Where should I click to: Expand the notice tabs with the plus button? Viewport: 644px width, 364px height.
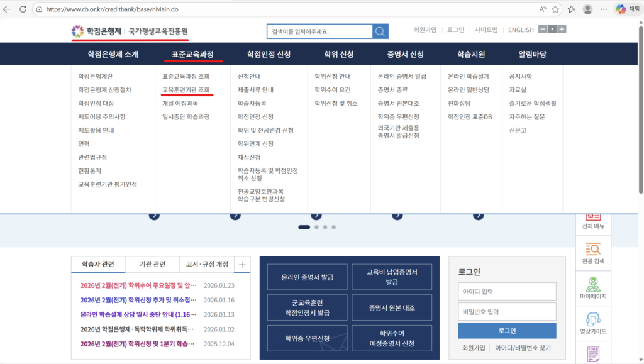click(x=241, y=265)
